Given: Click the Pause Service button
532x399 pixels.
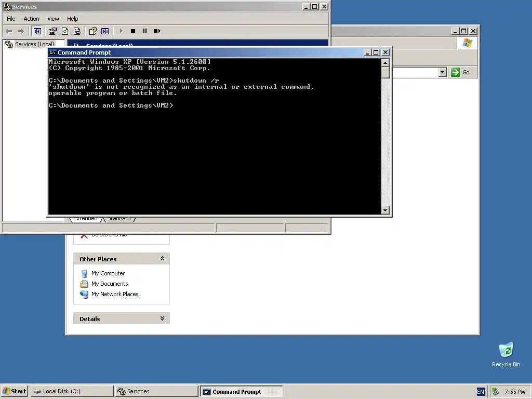Looking at the screenshot, I should (145, 31).
